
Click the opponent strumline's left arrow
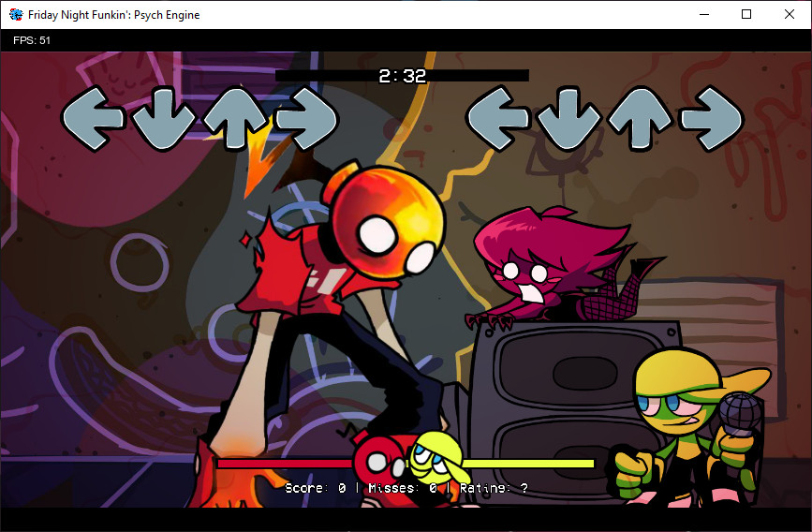click(x=93, y=119)
